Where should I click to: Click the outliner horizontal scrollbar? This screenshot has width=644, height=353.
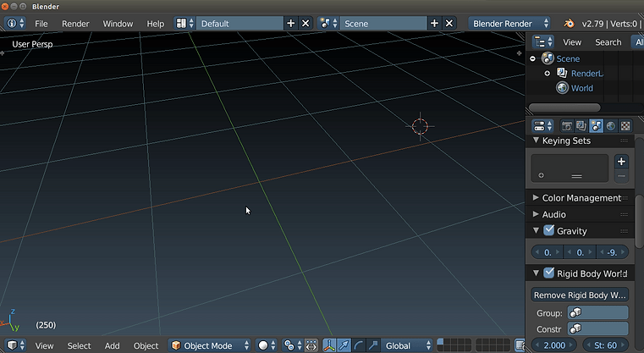pos(564,108)
